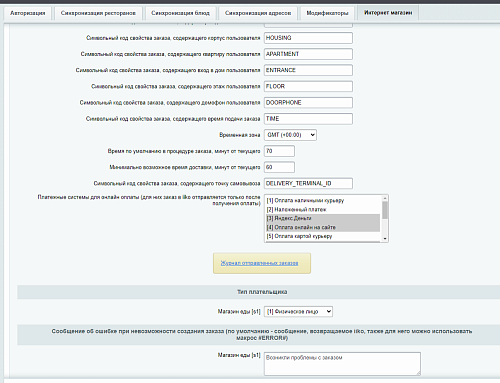Open the Синхронизация блюд tab
Screen dimensions: 500x383
180,13
